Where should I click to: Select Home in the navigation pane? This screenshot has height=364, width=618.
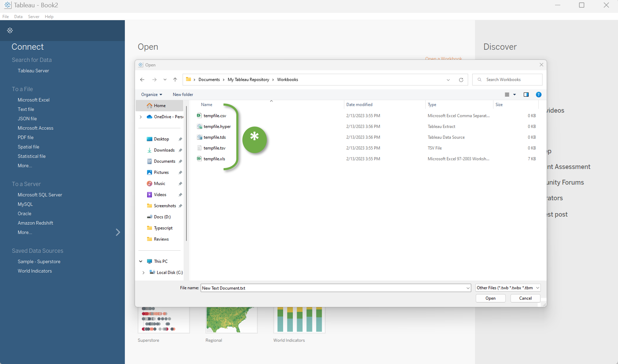coord(160,105)
